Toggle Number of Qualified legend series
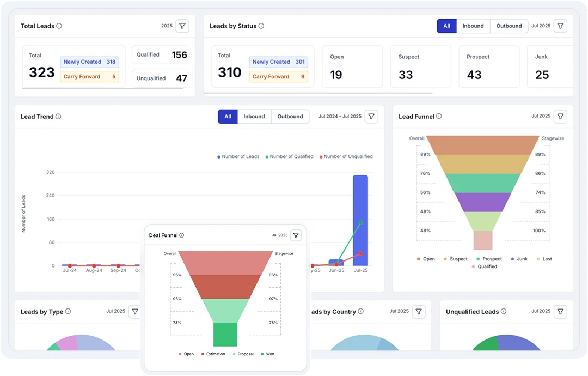The image size is (588, 376). (289, 156)
